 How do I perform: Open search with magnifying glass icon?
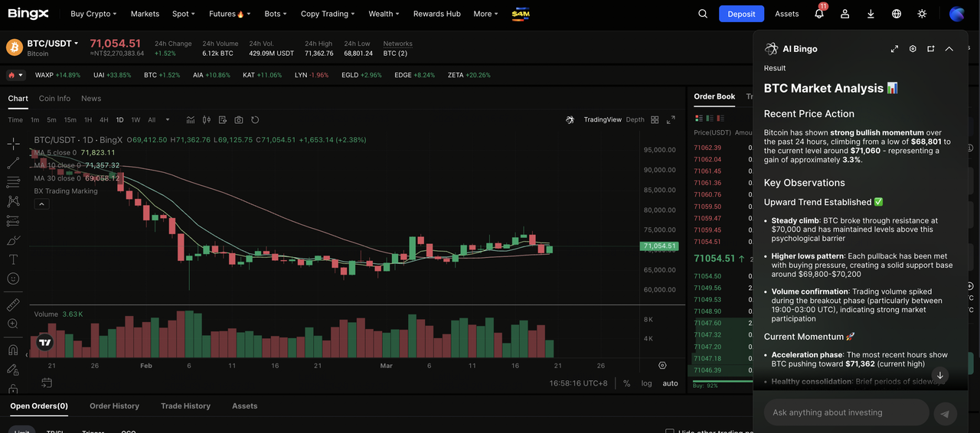703,14
